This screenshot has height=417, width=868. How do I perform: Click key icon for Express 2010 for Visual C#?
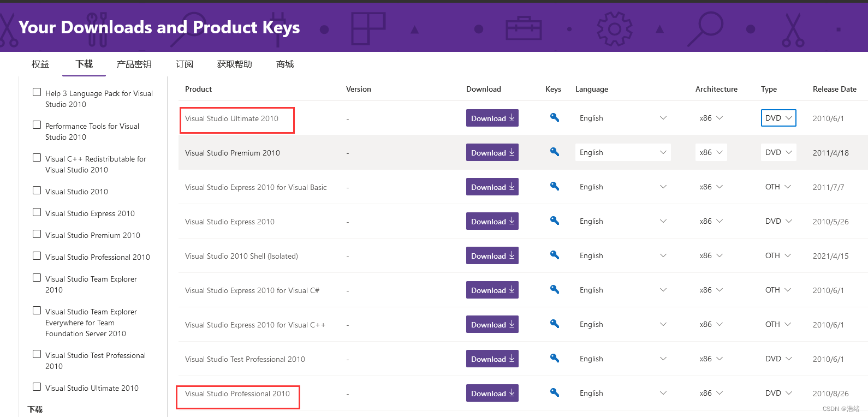[x=554, y=289]
